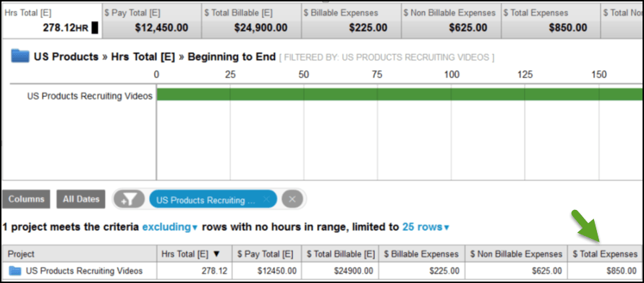Viewport: 644px width, 283px height.
Task: Remove the US Products Recruiting filter chip
Action: click(266, 200)
